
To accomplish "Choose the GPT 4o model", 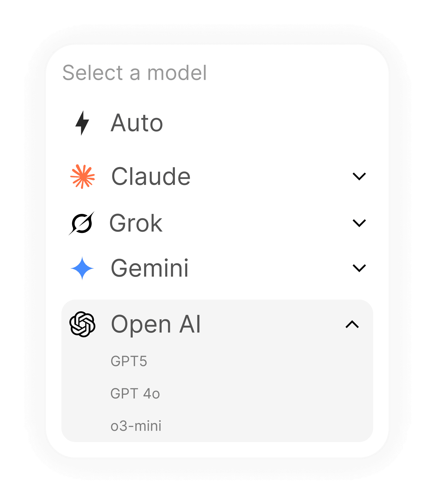I will point(135,393).
